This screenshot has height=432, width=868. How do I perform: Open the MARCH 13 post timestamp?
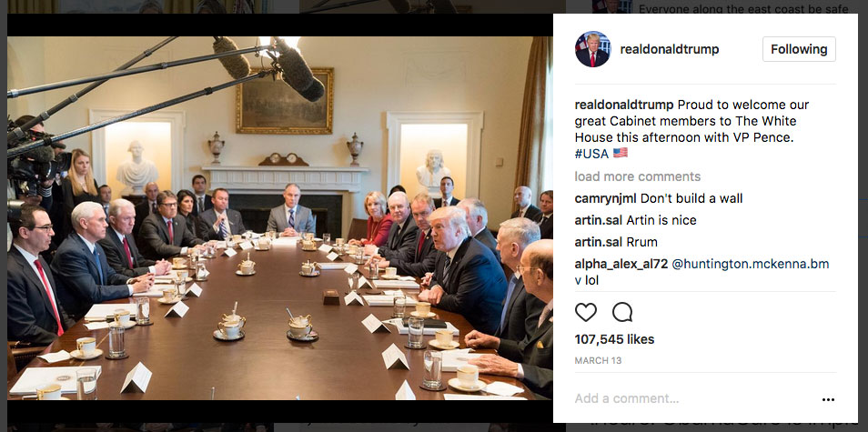pyautogui.click(x=598, y=361)
